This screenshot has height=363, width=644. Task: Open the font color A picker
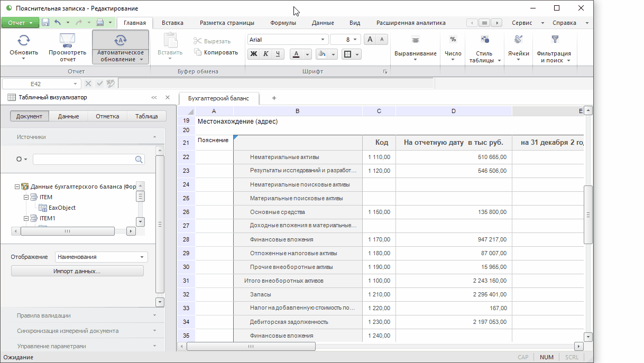tap(295, 54)
